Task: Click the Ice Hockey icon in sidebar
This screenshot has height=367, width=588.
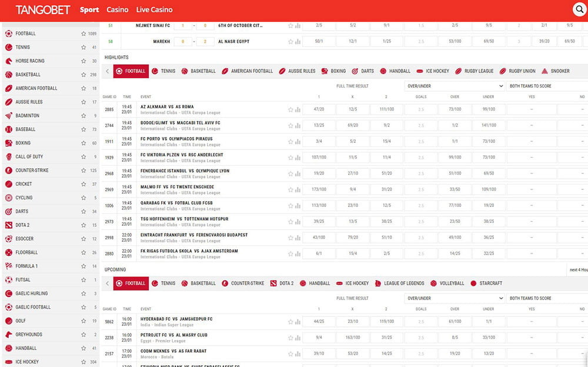Action: pos(9,362)
